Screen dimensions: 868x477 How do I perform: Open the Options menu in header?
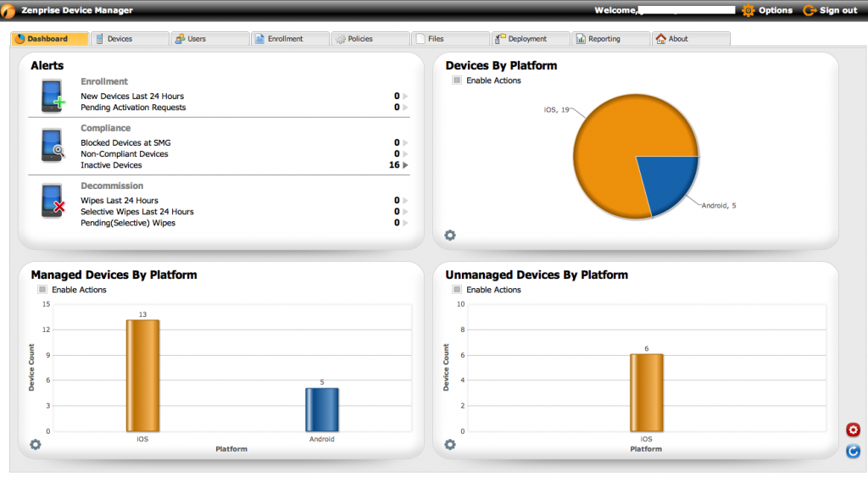pos(766,10)
